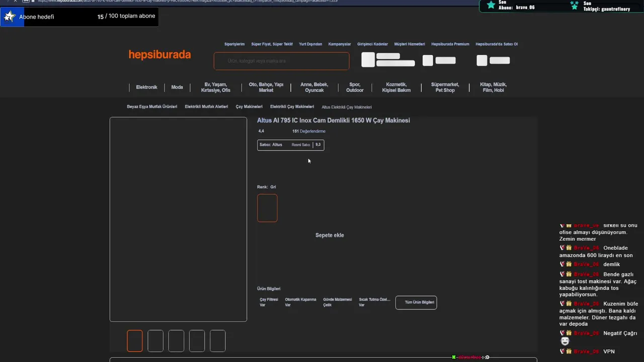Select the Gri color option
Viewport: 644px width, 362px height.
tap(267, 208)
